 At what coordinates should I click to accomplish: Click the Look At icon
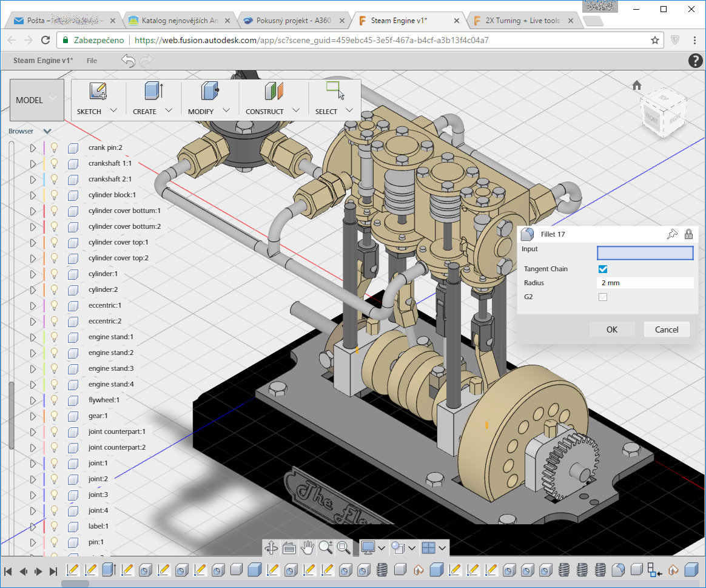pyautogui.click(x=289, y=548)
